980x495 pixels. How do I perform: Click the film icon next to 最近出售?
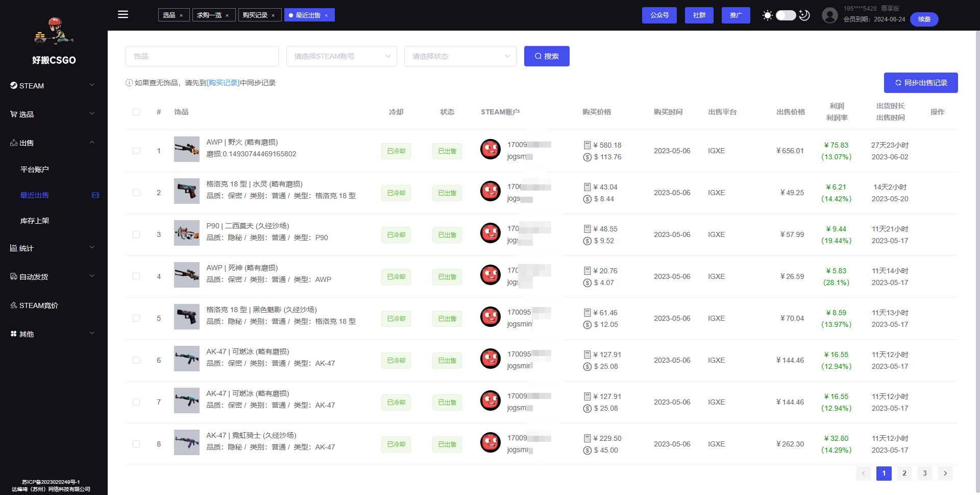point(95,195)
